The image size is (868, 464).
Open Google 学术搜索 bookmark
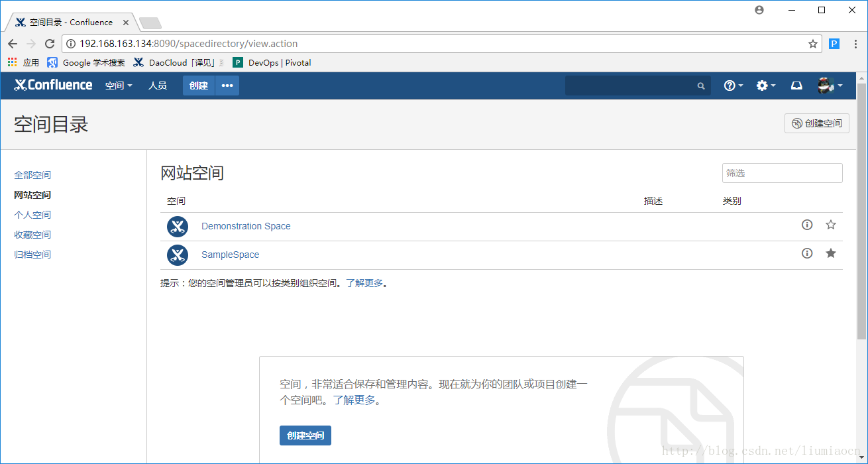(x=86, y=63)
